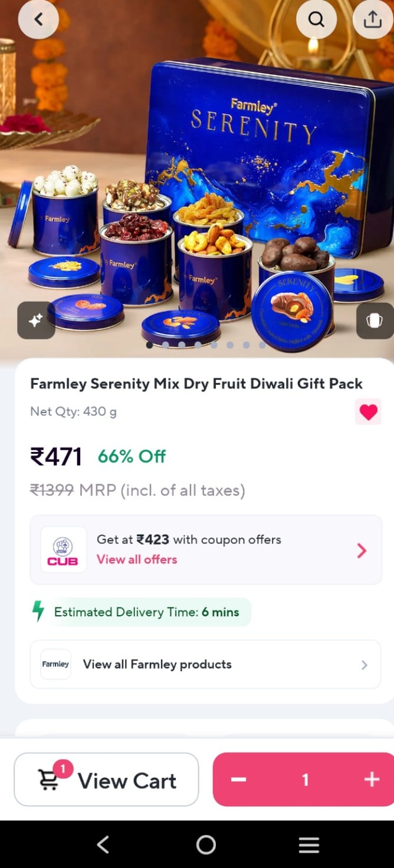This screenshot has height=868, width=394.
Task: Expand the View all Farmley products chevron
Action: pyautogui.click(x=364, y=665)
